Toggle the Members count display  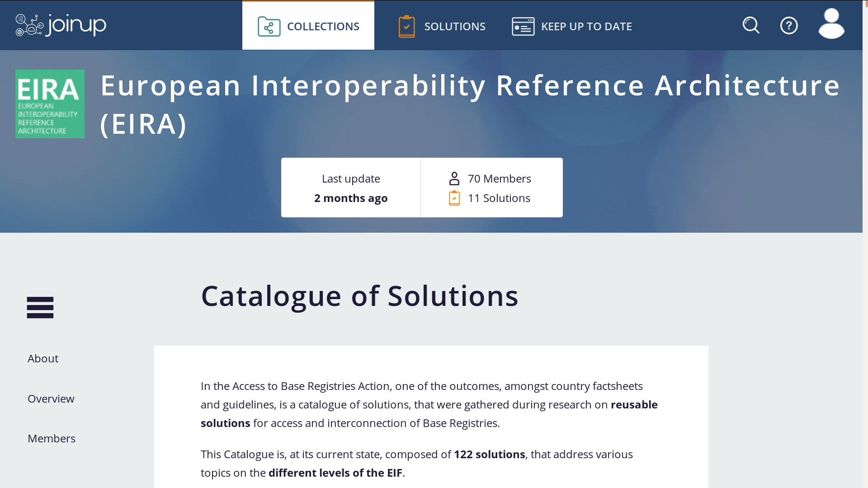(500, 178)
